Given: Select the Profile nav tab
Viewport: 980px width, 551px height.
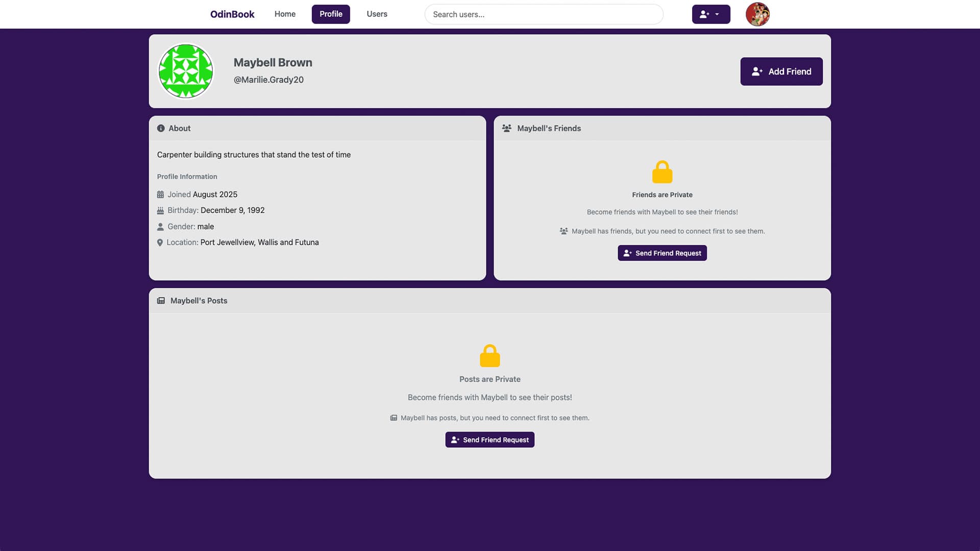Looking at the screenshot, I should tap(331, 14).
